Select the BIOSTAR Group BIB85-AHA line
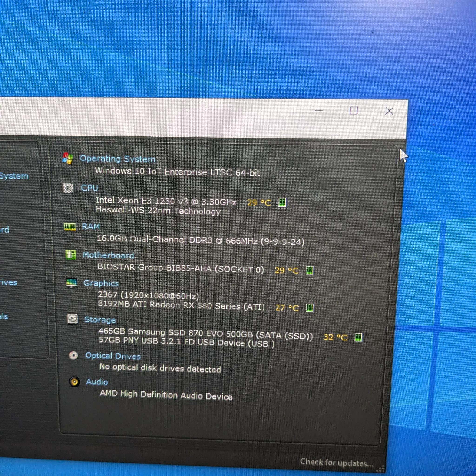This screenshot has width=476, height=476. 181,268
